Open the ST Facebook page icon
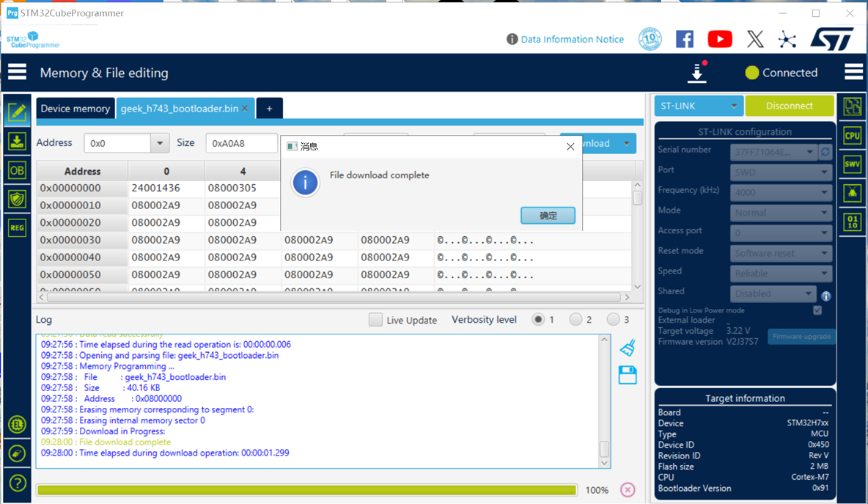868x504 pixels. [685, 40]
